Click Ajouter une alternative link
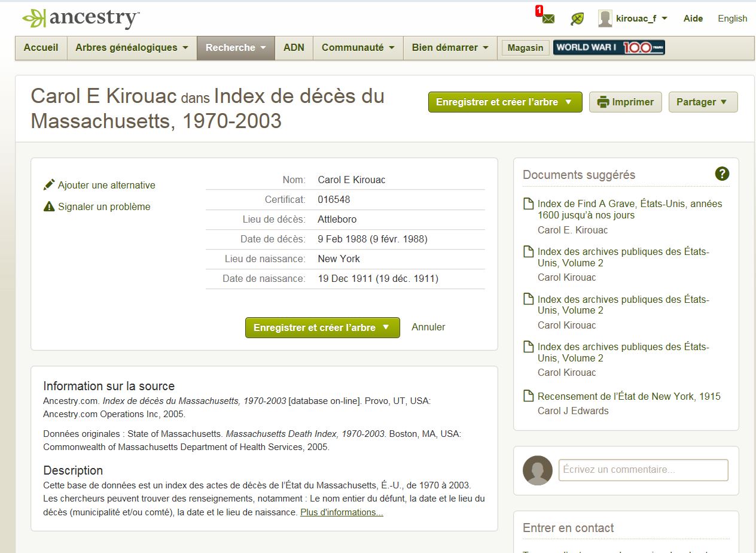This screenshot has width=756, height=553. click(106, 185)
